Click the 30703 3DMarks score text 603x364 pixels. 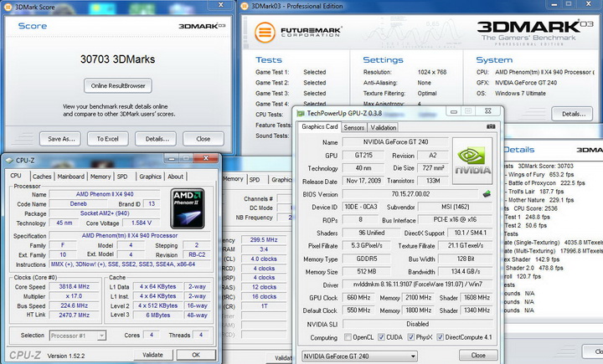(x=118, y=59)
